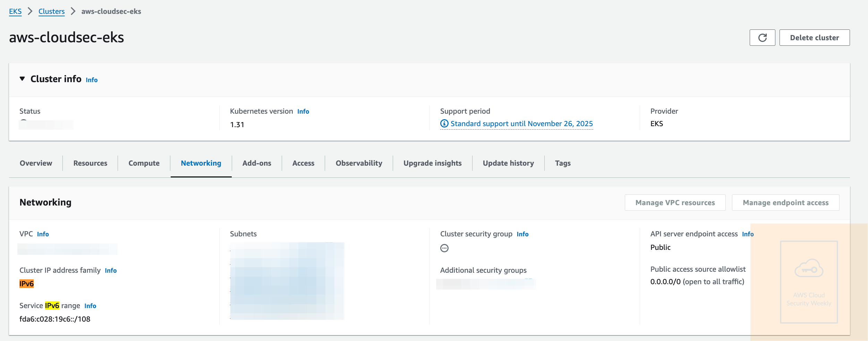Collapse the Cluster info section triangle

pos(22,79)
